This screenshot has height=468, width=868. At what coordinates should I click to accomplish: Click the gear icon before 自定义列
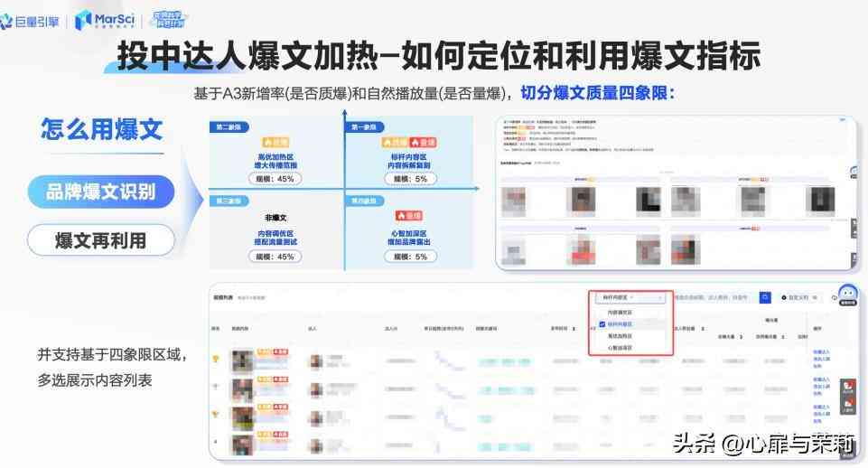click(x=784, y=297)
